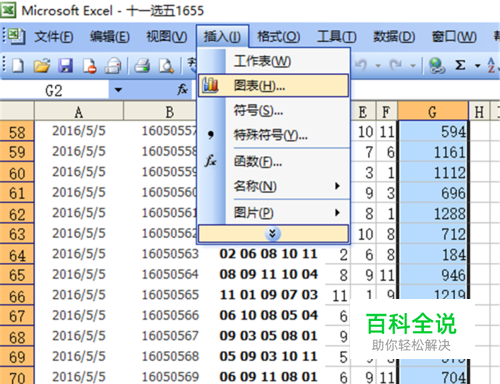Open the Redo history dropdown arrow
This screenshot has width=500, height=384.
point(413,65)
